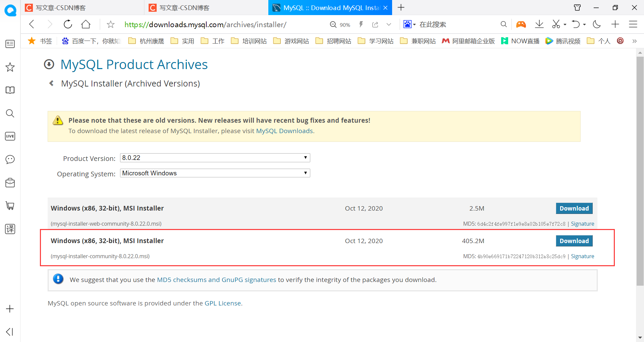The width and height of the screenshot is (644, 342).
Task: Open the sidebar LIVE icon
Action: [10, 136]
